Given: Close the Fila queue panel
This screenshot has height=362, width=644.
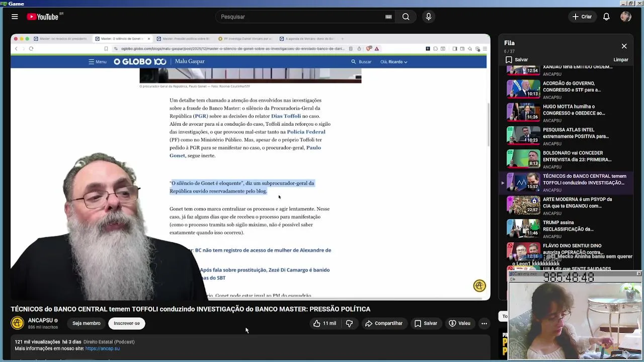Looking at the screenshot, I should pos(624,46).
